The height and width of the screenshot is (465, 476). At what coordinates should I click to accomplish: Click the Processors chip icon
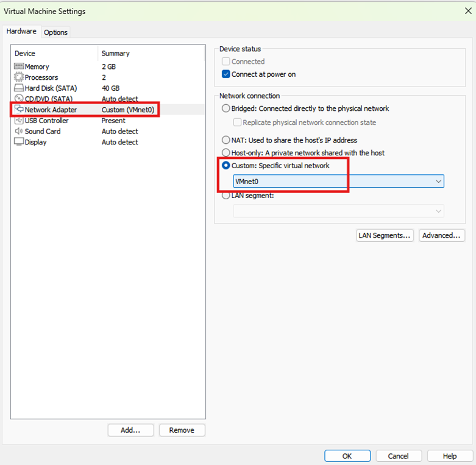pyautogui.click(x=19, y=77)
